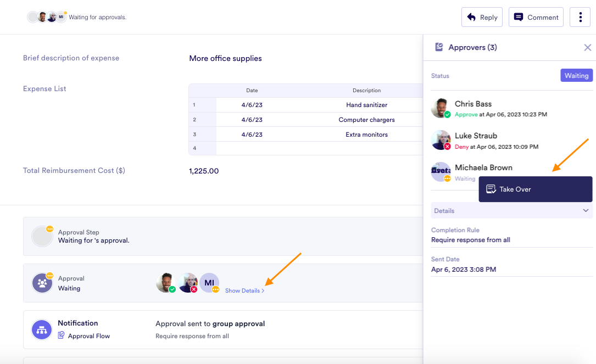The image size is (596, 364).
Task: Click the MI initials avatar in Approval row
Action: [209, 283]
